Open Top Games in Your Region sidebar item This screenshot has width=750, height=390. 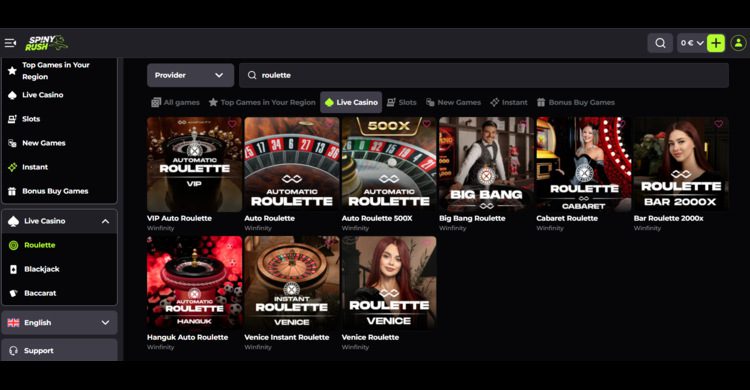(59, 71)
